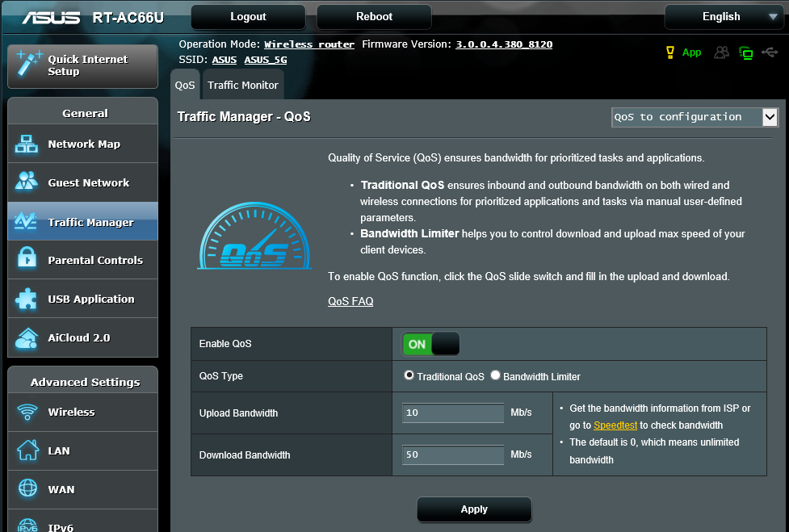The width and height of the screenshot is (789, 532).
Task: Open AiCloud 2.0 via its cloud icon
Action: (27, 337)
